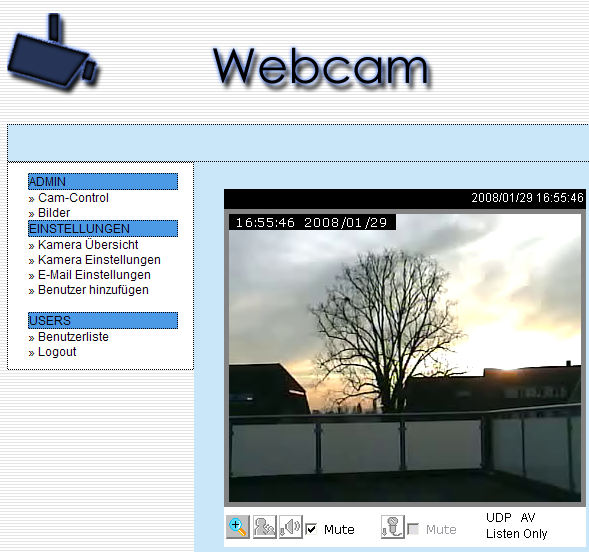The width and height of the screenshot is (589, 552).
Task: Click the digital zoom magnifier icon
Action: coord(238,527)
